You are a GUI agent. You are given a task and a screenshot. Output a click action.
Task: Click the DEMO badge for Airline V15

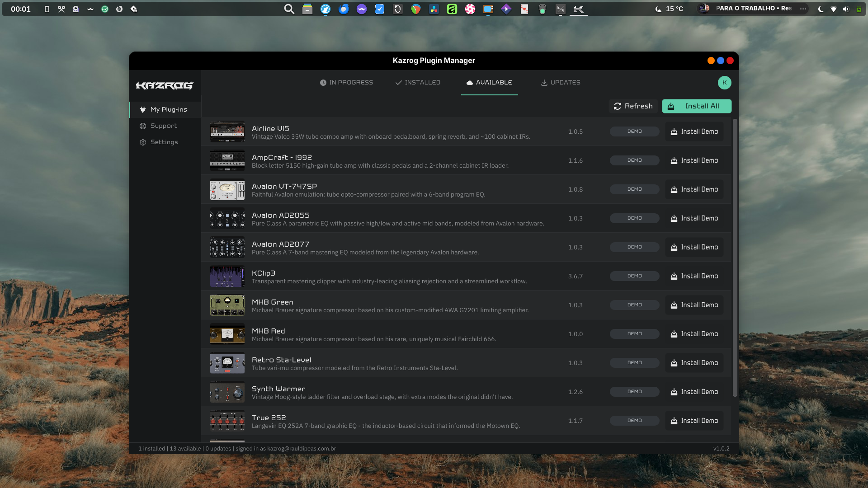click(x=634, y=131)
